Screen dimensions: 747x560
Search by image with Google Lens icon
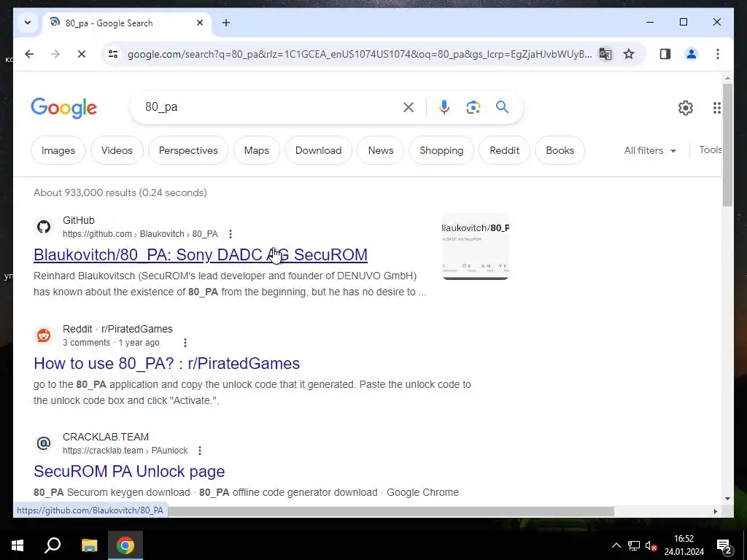473,108
